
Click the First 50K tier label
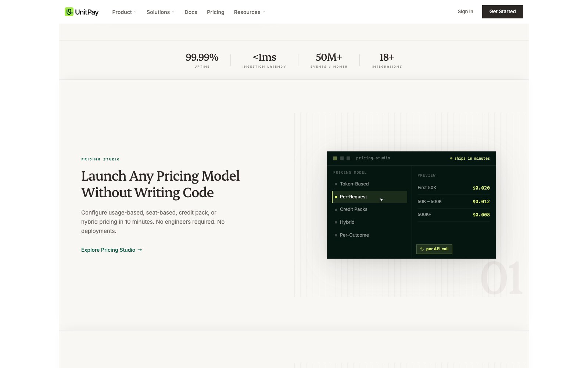[x=427, y=188]
